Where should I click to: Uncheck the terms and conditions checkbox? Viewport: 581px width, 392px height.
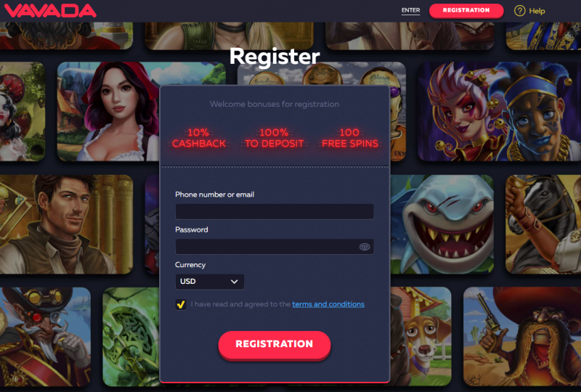(x=181, y=305)
